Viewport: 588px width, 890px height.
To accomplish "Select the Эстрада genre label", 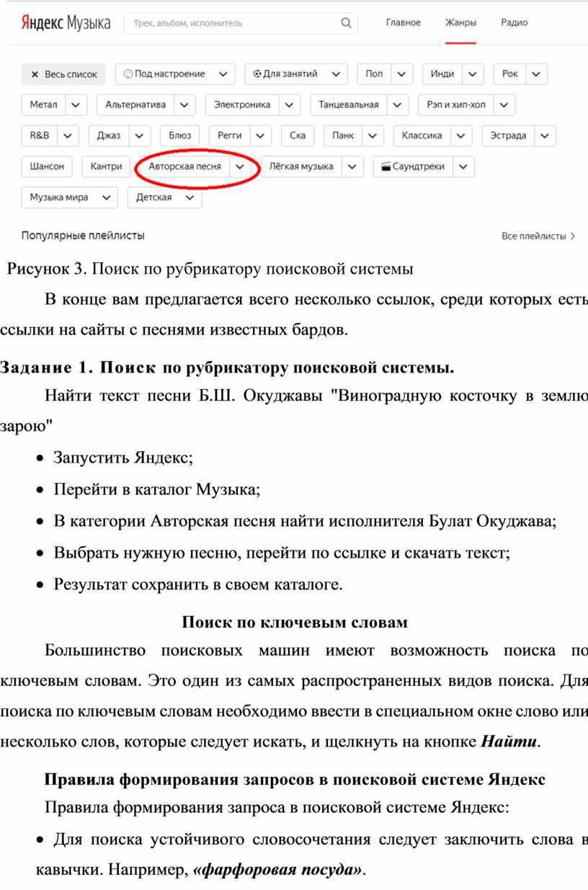I will (x=509, y=135).
